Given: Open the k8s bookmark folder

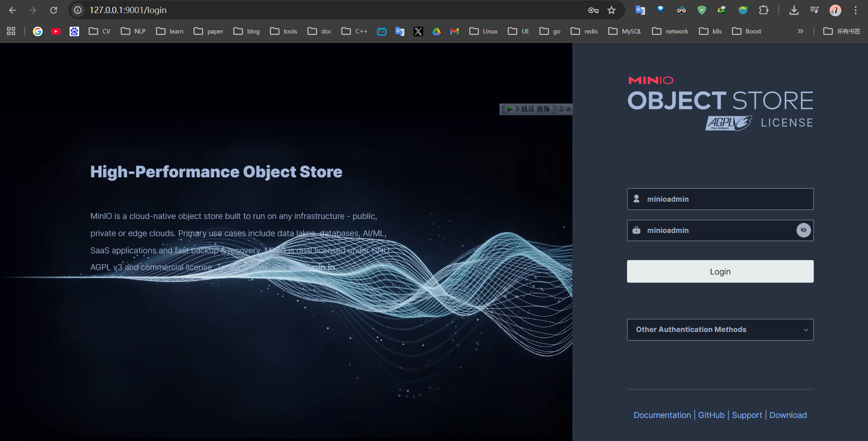Looking at the screenshot, I should click(711, 31).
